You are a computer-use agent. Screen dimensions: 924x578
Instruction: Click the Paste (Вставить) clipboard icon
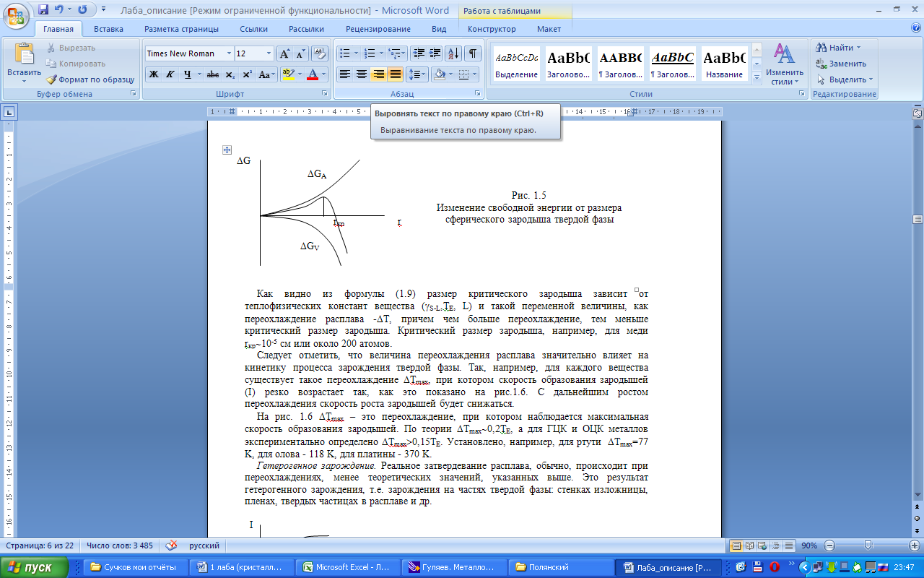[24, 54]
